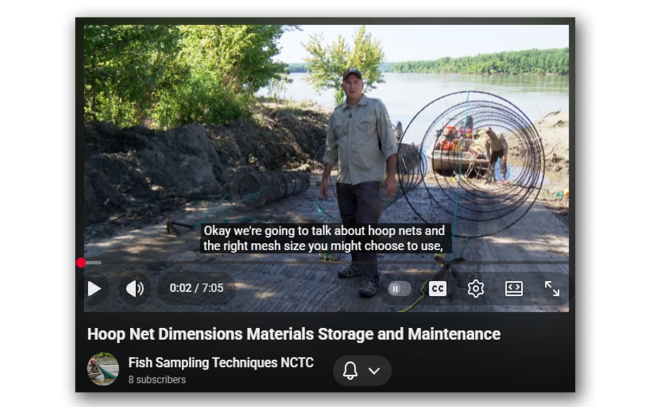This screenshot has width=650, height=407.
Task: Click the red progress scrubber dot
Action: tap(81, 262)
